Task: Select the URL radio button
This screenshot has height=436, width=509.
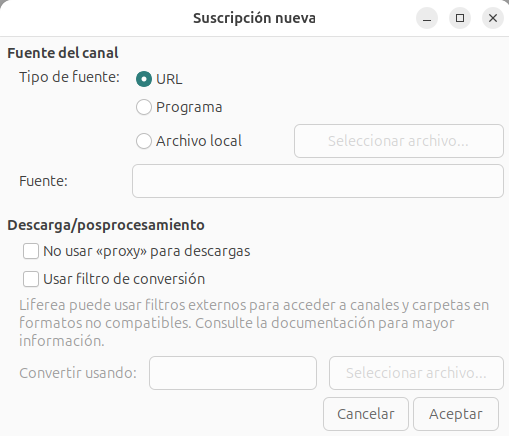Action: [x=144, y=79]
